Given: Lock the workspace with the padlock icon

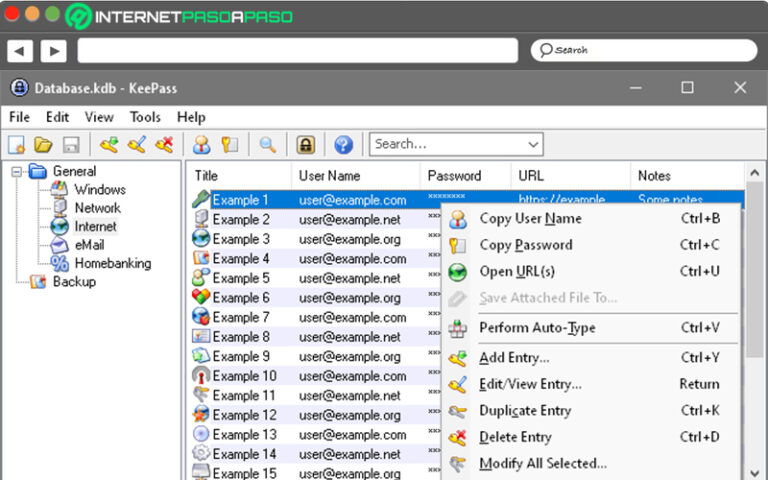Looking at the screenshot, I should point(305,144).
